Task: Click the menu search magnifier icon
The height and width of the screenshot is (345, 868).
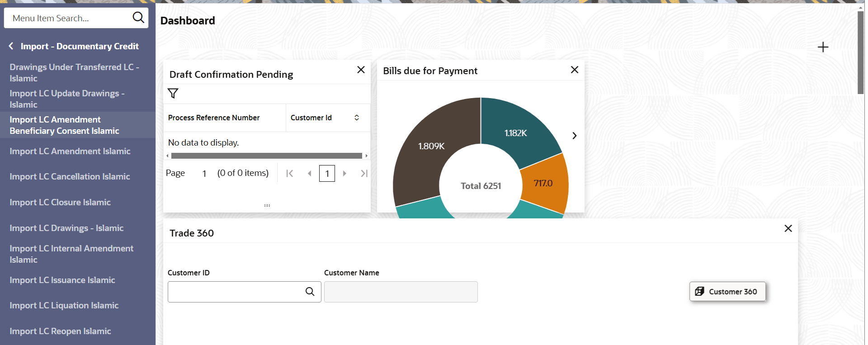Action: click(138, 18)
